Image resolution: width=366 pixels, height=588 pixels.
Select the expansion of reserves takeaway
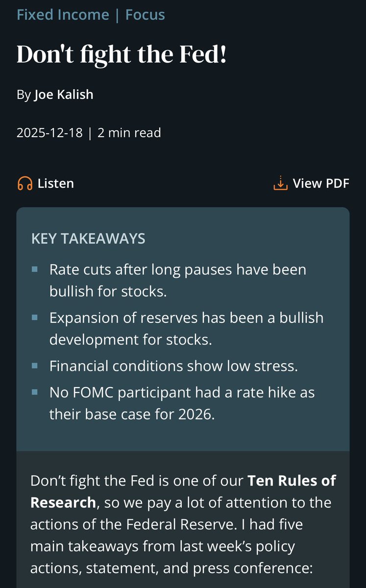click(x=186, y=328)
